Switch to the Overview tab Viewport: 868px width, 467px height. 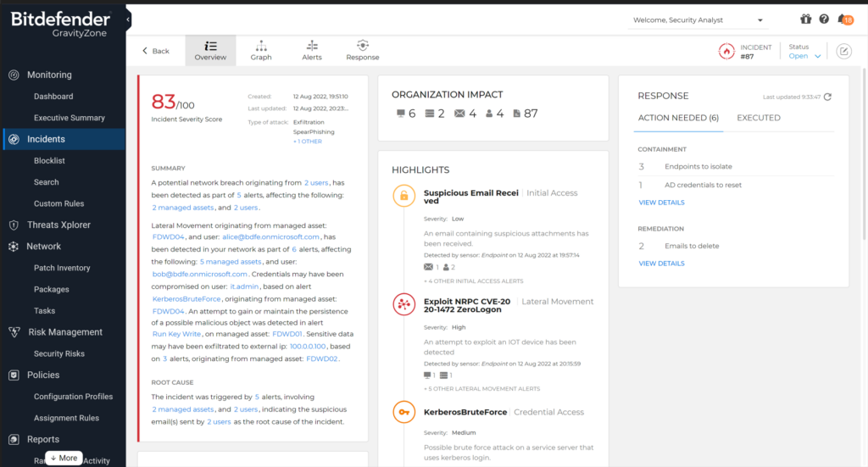point(210,50)
